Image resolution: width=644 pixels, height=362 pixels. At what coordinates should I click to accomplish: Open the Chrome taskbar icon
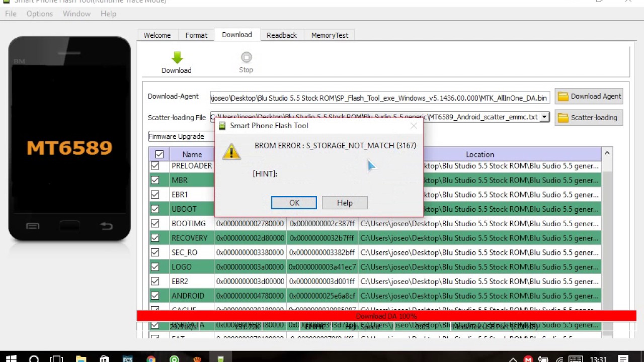tap(151, 359)
